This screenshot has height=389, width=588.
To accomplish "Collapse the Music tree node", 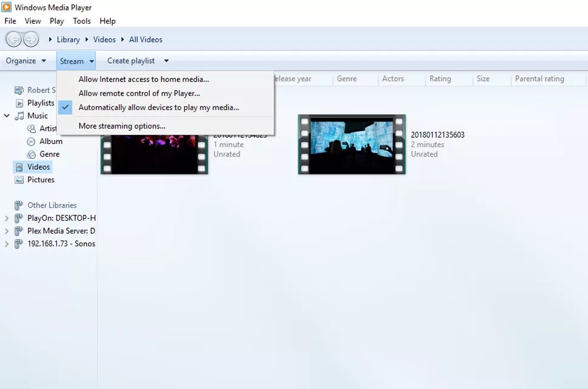I will [7, 115].
